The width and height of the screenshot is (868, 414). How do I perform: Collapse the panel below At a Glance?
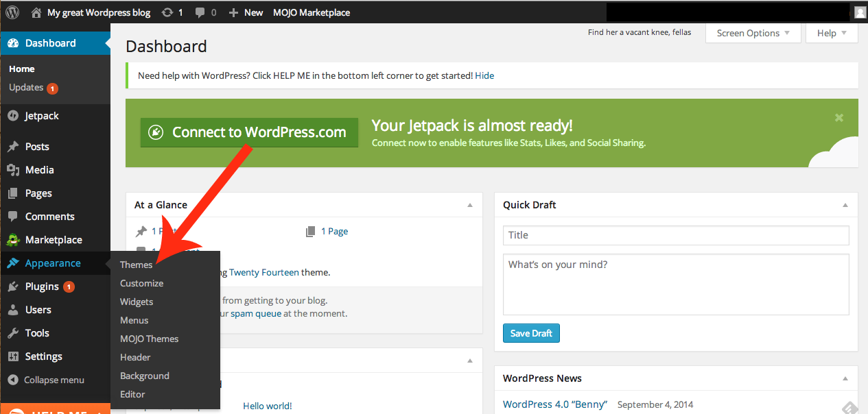tap(470, 361)
